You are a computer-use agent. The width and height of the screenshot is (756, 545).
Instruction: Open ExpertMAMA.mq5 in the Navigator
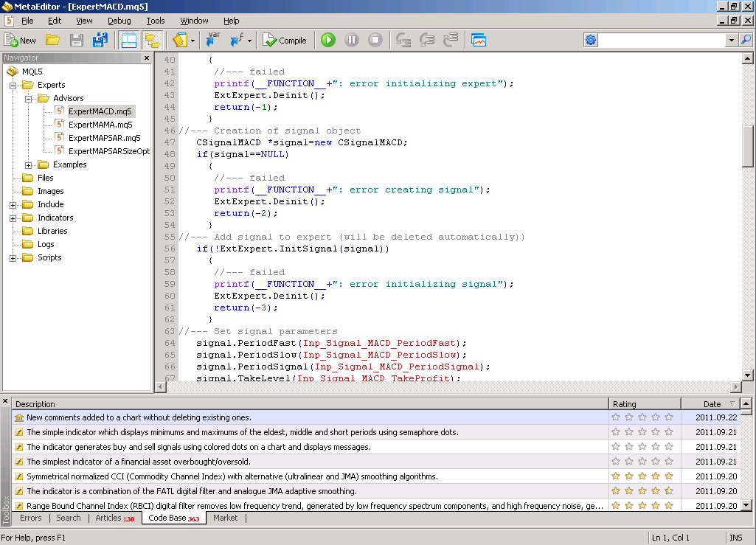click(100, 125)
